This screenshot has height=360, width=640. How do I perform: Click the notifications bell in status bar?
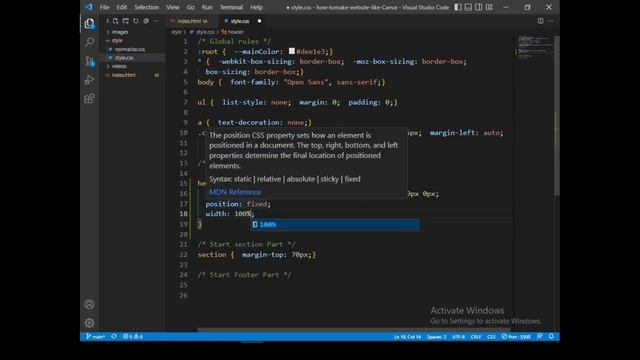[x=551, y=336]
